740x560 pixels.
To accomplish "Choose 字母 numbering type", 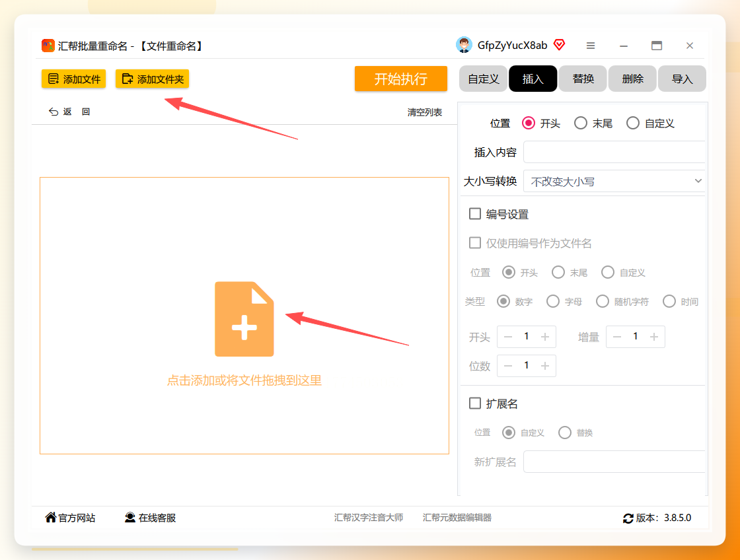I will tap(552, 302).
